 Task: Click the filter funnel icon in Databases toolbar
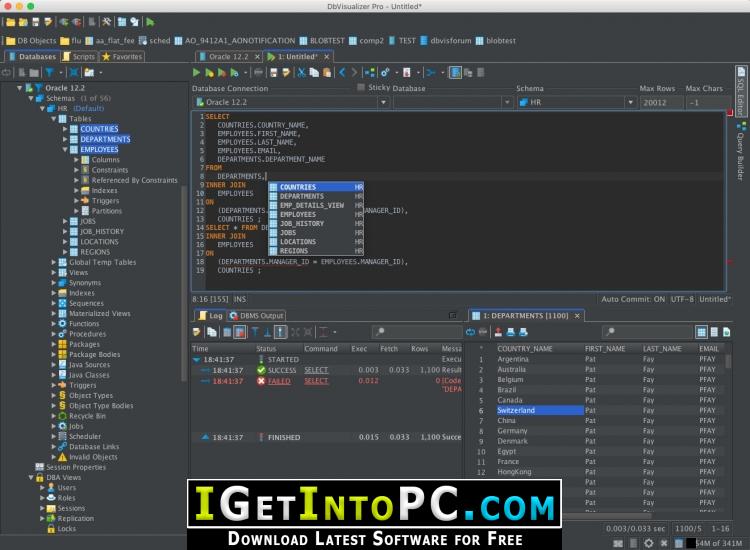(x=49, y=73)
